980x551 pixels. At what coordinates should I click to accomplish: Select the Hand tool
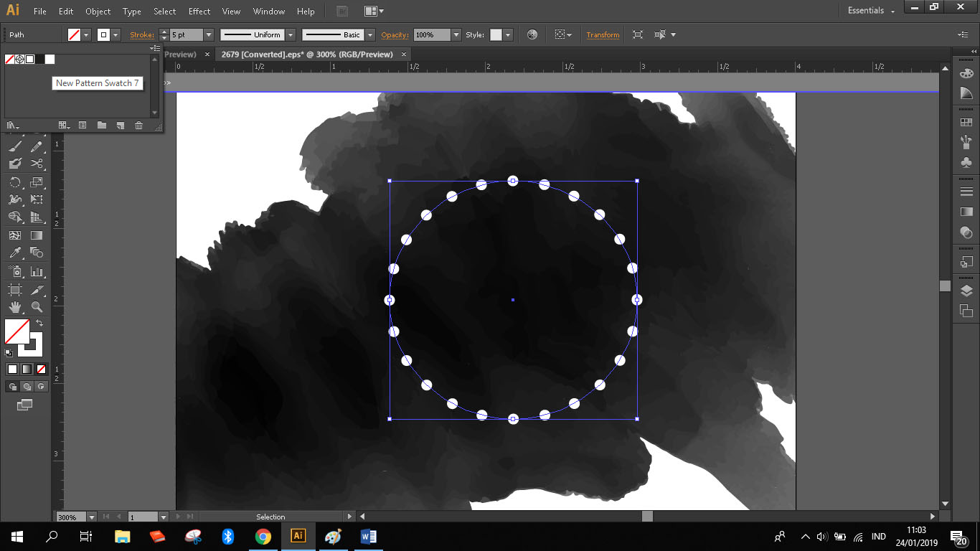click(14, 307)
